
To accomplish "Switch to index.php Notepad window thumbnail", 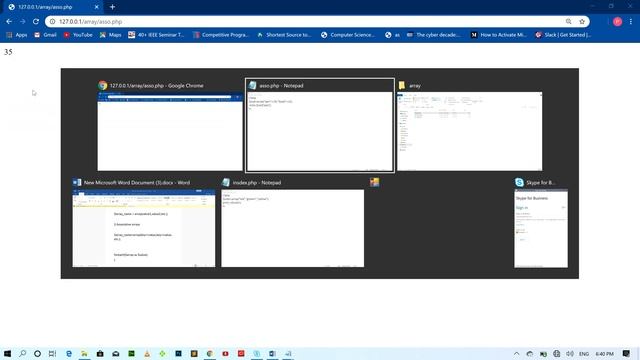I will 293,228.
